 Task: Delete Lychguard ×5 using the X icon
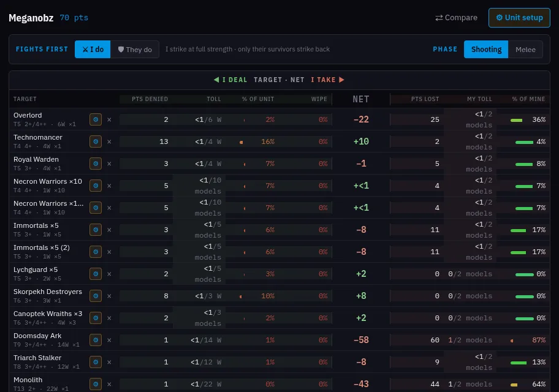pyautogui.click(x=109, y=274)
